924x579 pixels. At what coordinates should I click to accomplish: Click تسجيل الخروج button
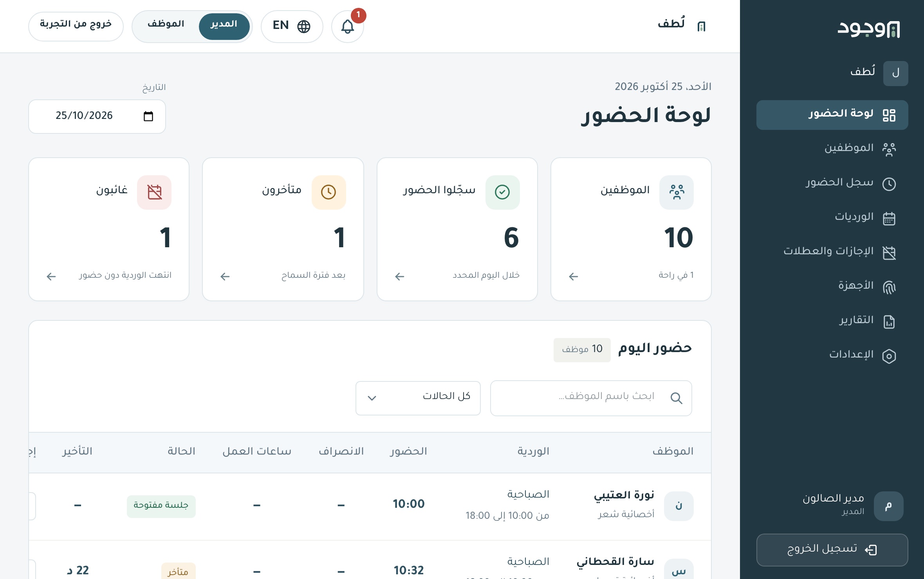pyautogui.click(x=832, y=550)
